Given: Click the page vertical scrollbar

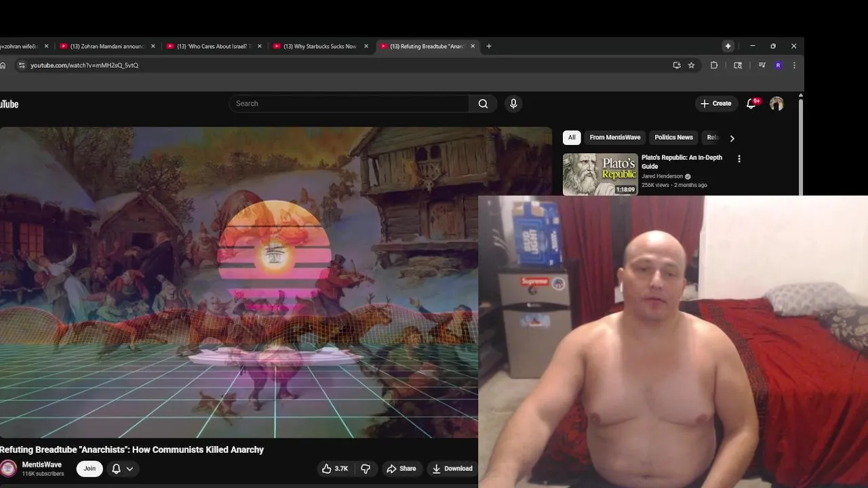Looking at the screenshot, I should [x=801, y=146].
